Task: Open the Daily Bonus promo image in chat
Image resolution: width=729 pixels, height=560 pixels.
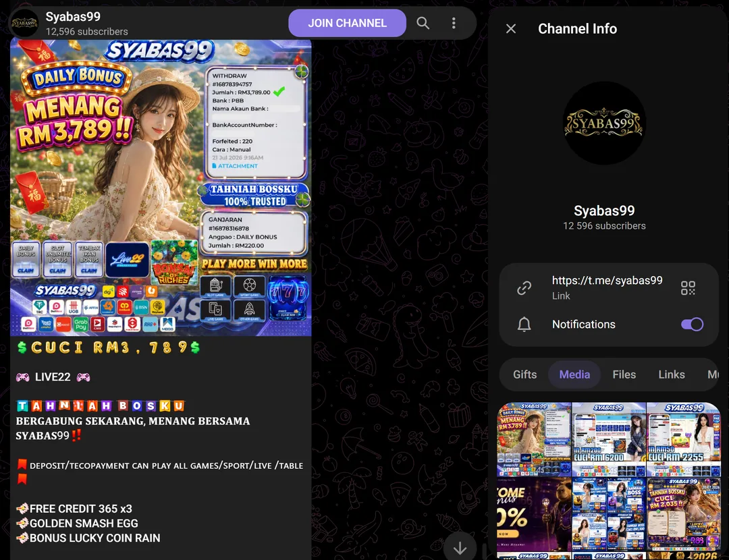Action: [x=161, y=188]
